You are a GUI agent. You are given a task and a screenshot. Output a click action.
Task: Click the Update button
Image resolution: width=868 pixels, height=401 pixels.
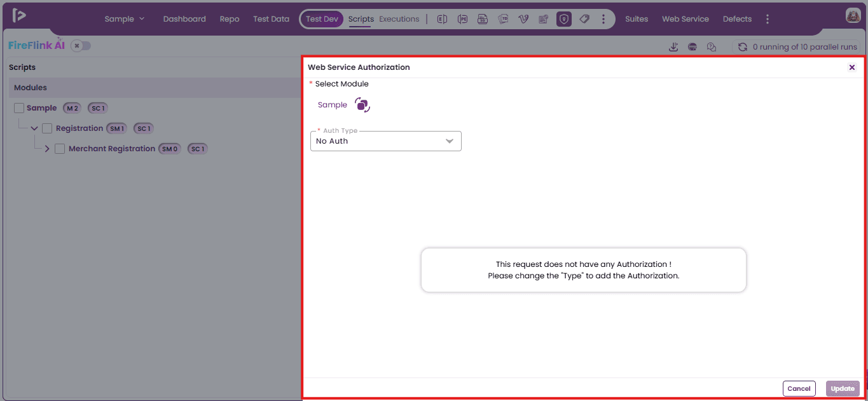(843, 388)
